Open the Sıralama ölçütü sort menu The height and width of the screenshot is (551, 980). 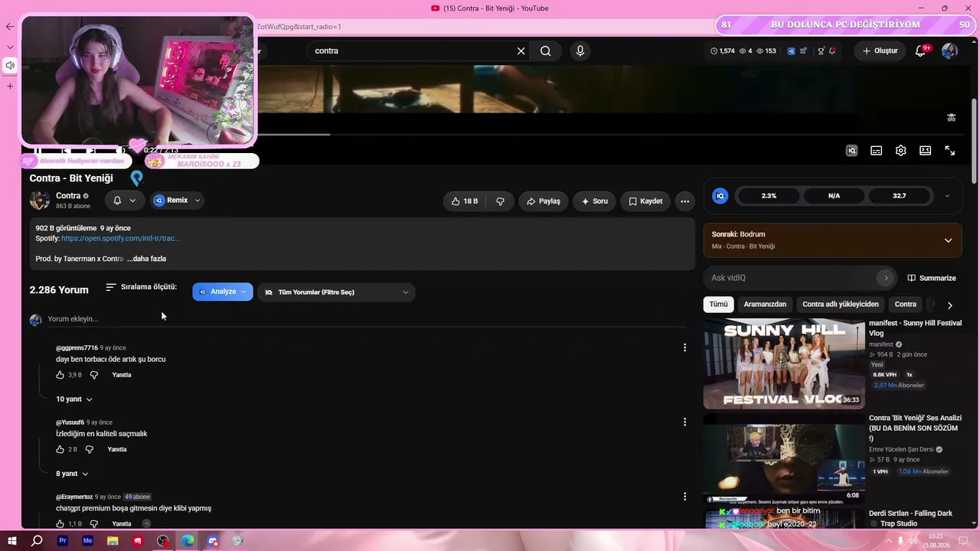(x=142, y=287)
